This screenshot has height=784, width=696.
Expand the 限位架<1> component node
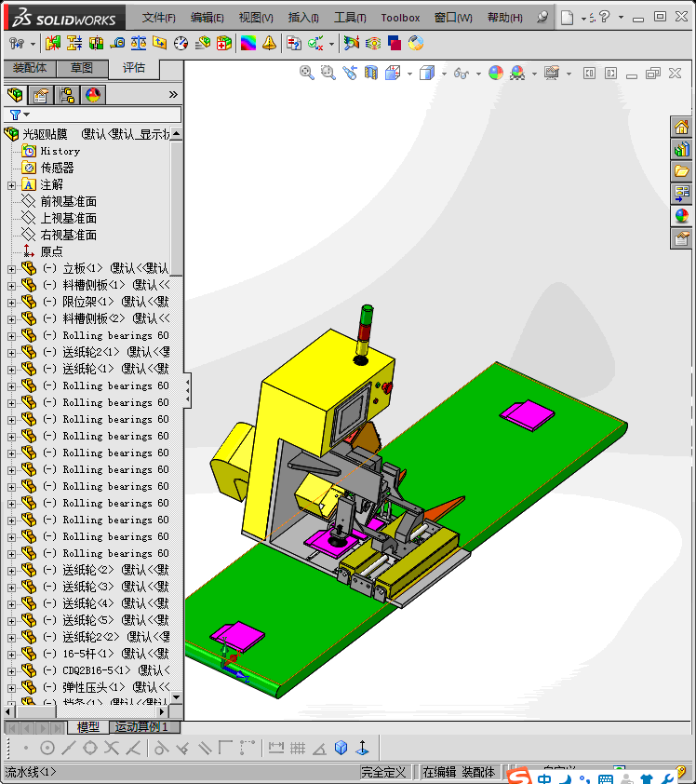coord(11,303)
